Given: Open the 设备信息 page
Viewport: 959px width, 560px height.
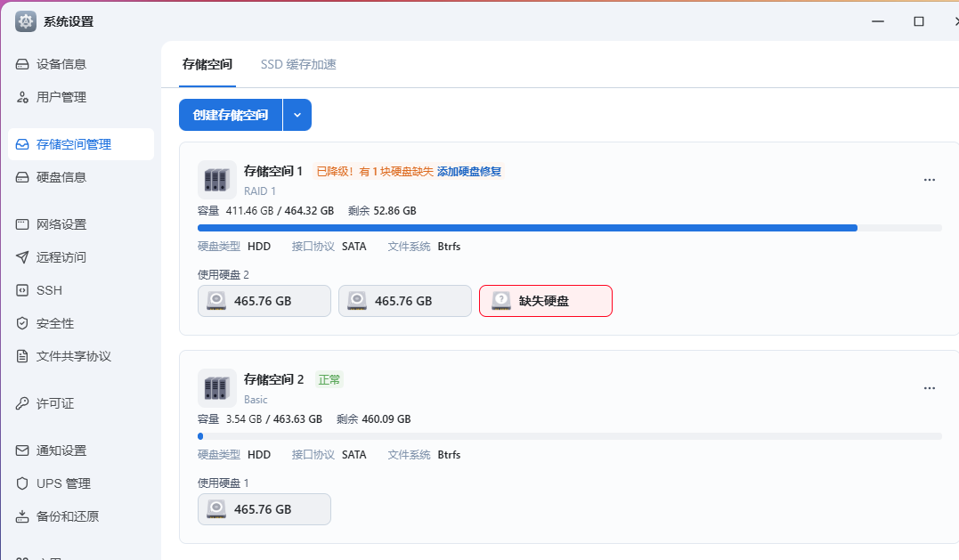Looking at the screenshot, I should click(81, 64).
